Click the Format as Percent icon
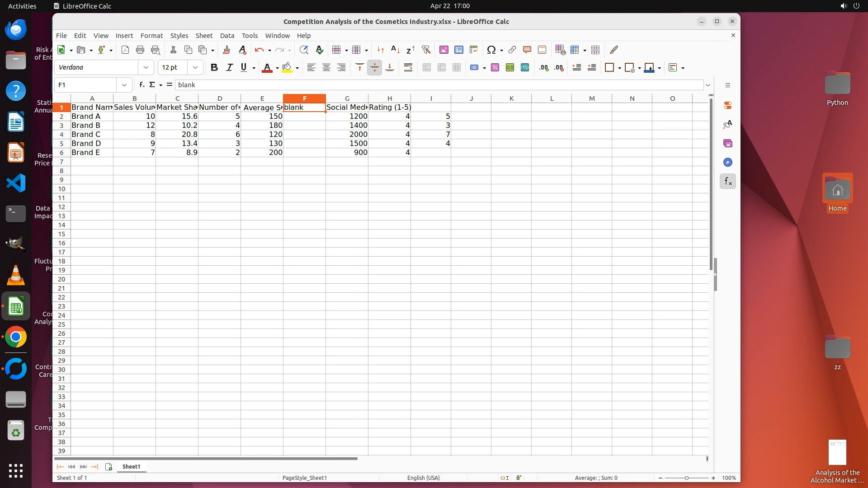The width and height of the screenshot is (868, 488). tap(495, 67)
